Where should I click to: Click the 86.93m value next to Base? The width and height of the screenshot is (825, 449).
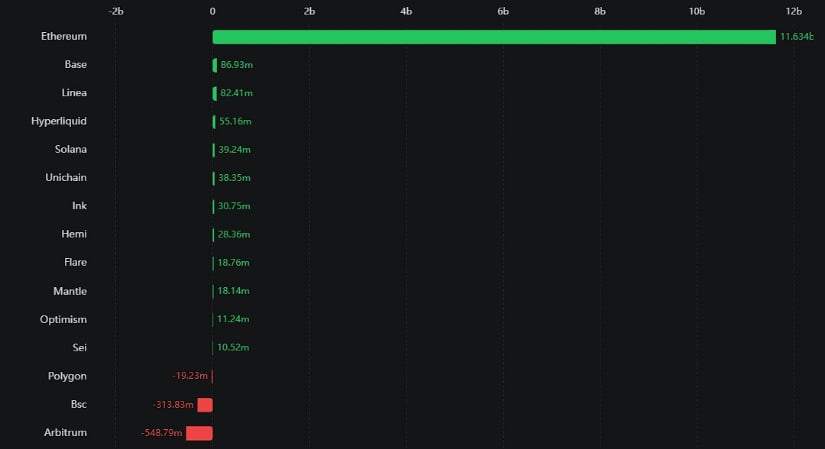tap(236, 65)
